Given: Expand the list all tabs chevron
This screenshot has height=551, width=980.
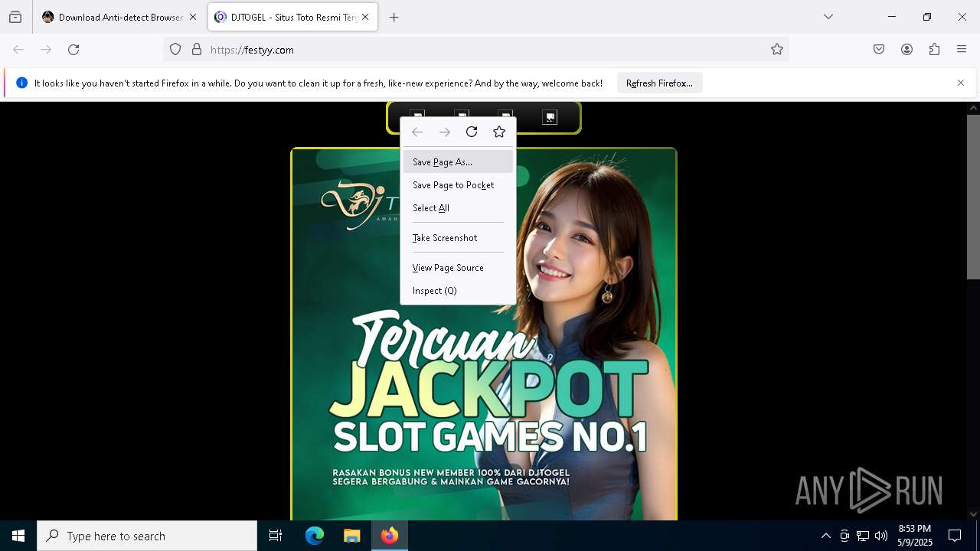Looking at the screenshot, I should 828,17.
